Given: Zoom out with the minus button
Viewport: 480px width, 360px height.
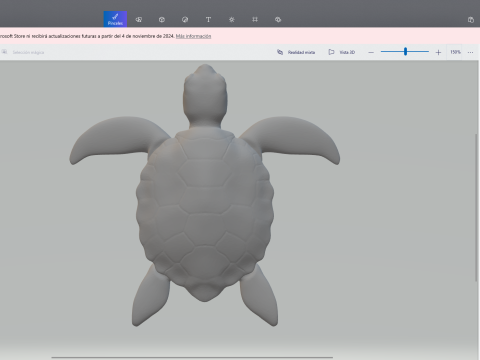Looking at the screenshot, I should click(371, 52).
